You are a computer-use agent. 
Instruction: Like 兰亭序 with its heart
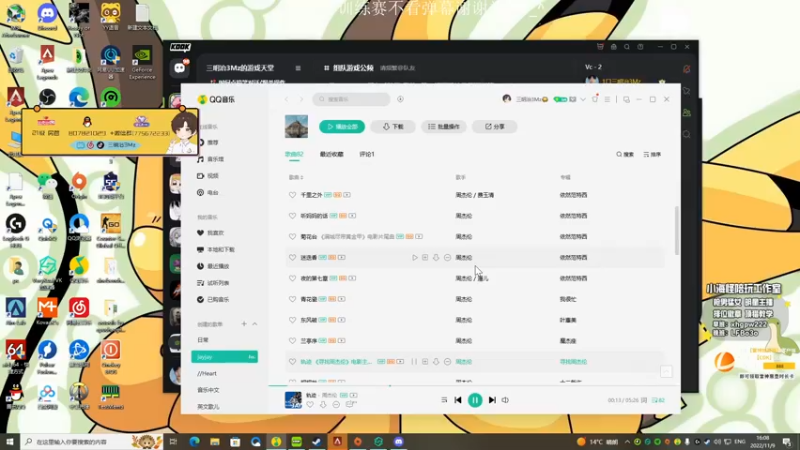(x=292, y=341)
